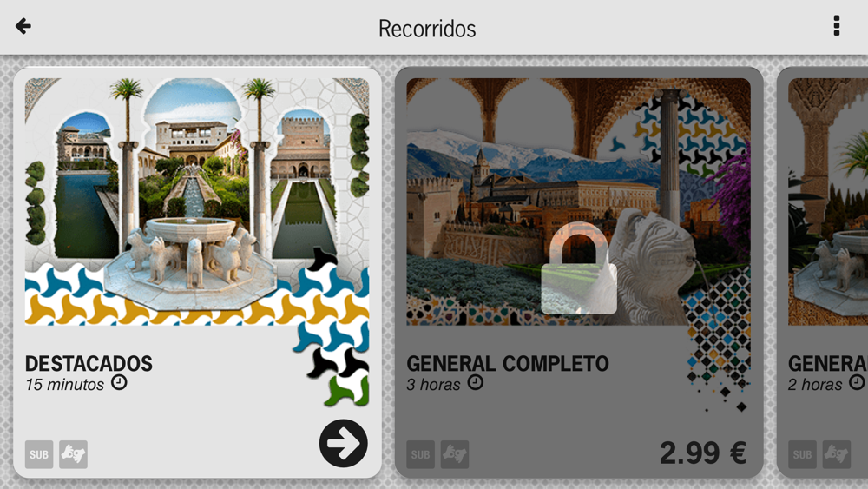Open the partially visible third tour image
The width and height of the screenshot is (868, 489).
(x=828, y=202)
